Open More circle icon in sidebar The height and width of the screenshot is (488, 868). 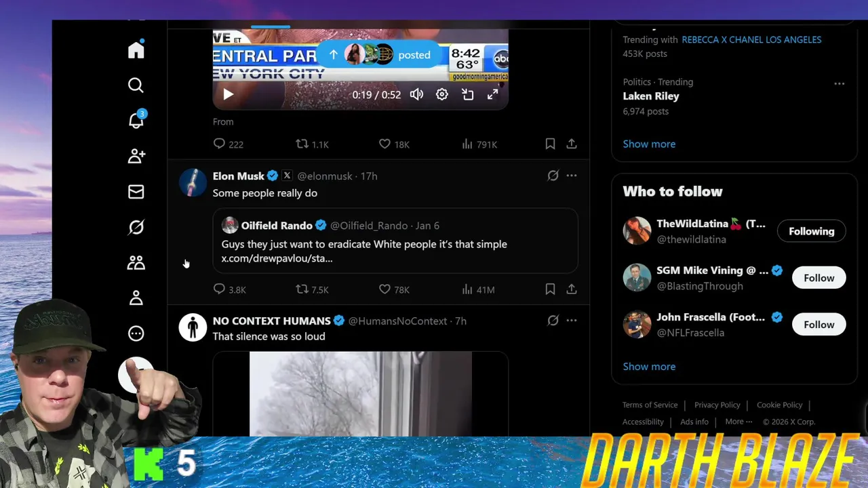coord(136,333)
